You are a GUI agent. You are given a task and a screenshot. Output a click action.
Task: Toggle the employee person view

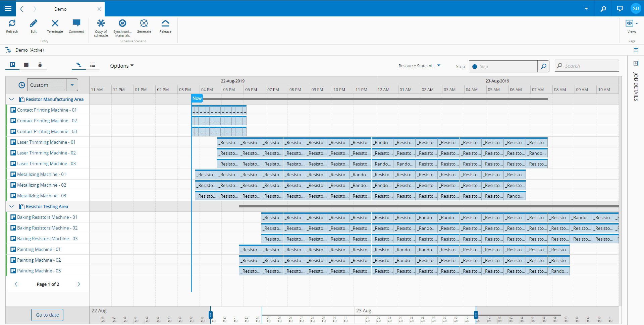click(40, 65)
